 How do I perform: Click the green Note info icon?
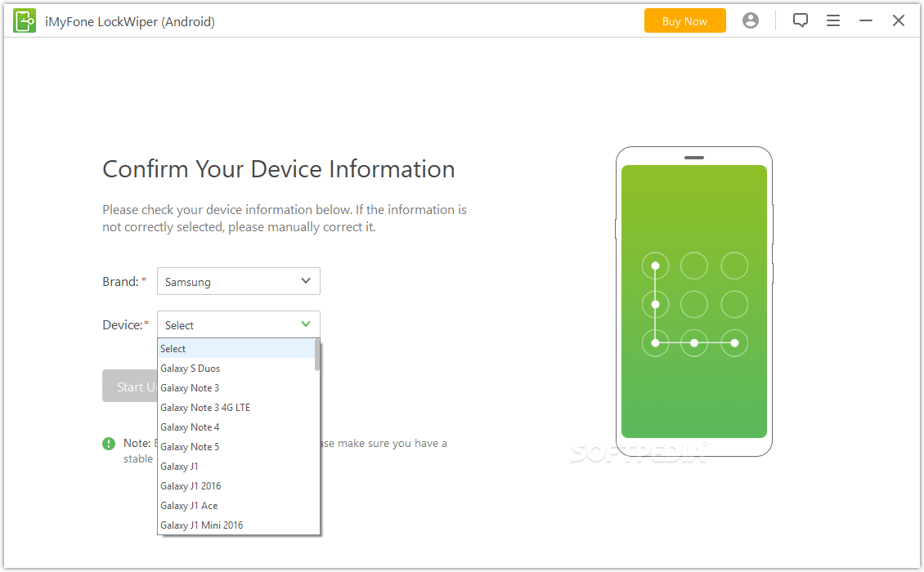(109, 444)
